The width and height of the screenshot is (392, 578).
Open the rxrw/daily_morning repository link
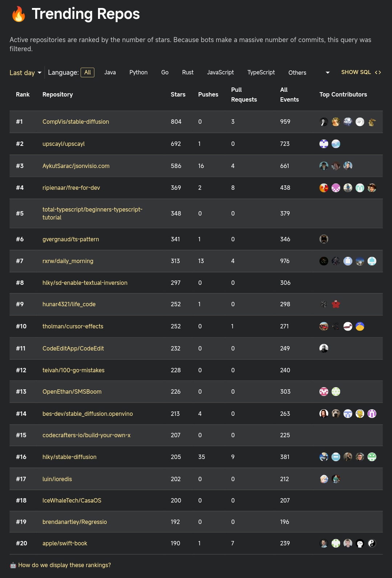68,261
